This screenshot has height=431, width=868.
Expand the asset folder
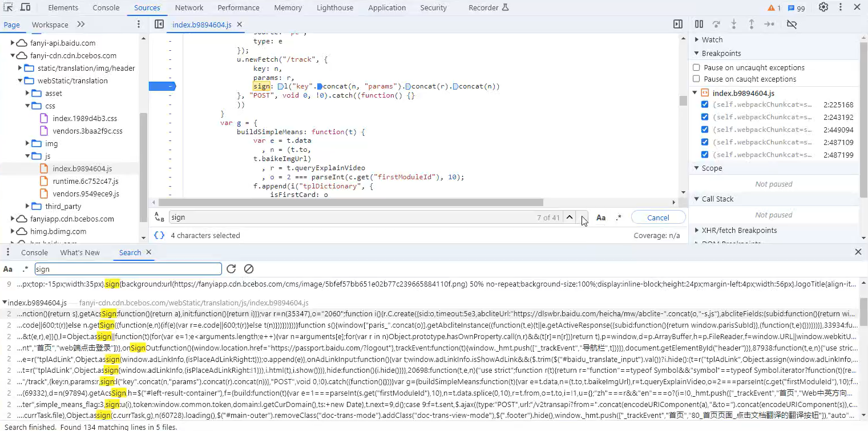pos(27,93)
